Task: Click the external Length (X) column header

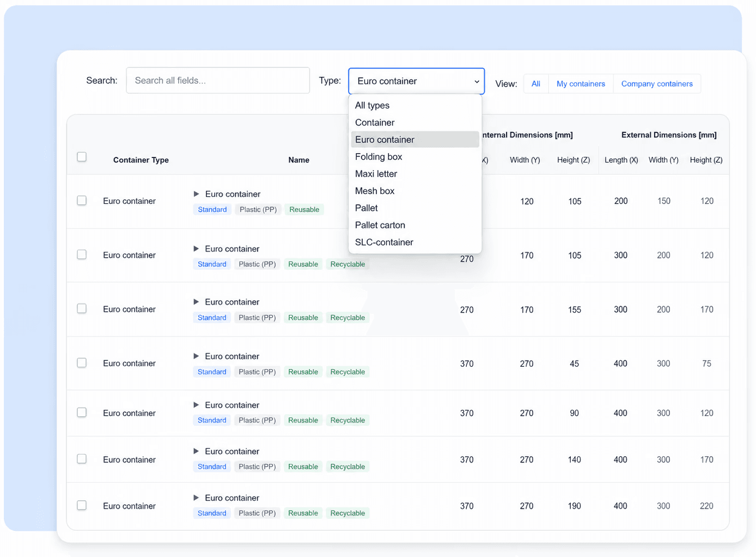Action: click(621, 160)
